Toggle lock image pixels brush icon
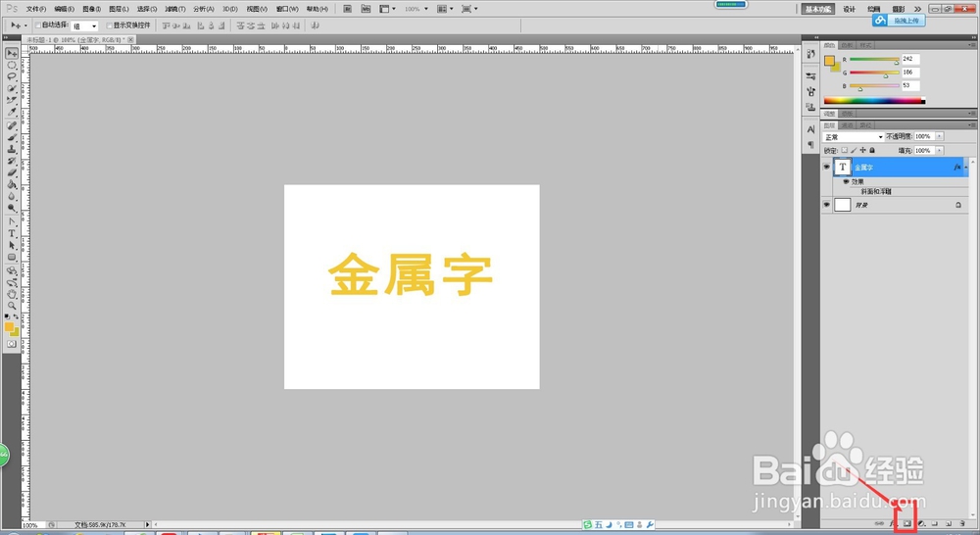This screenshot has width=980, height=535. [854, 150]
